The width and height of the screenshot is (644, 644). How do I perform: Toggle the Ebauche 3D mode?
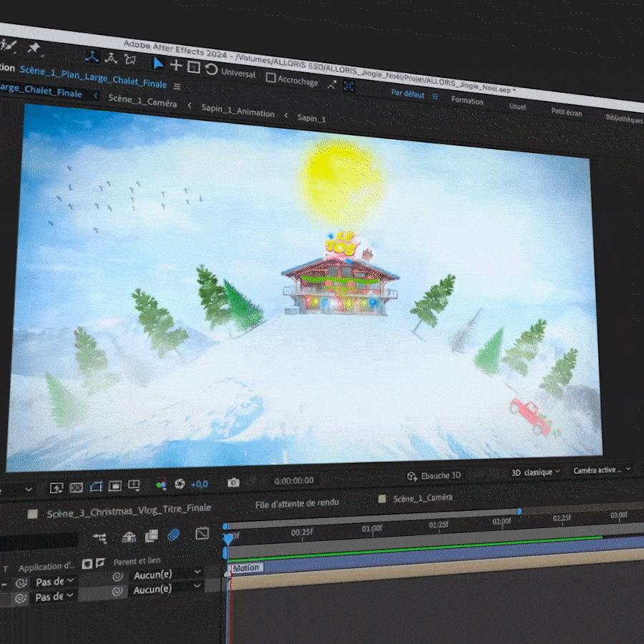[435, 475]
